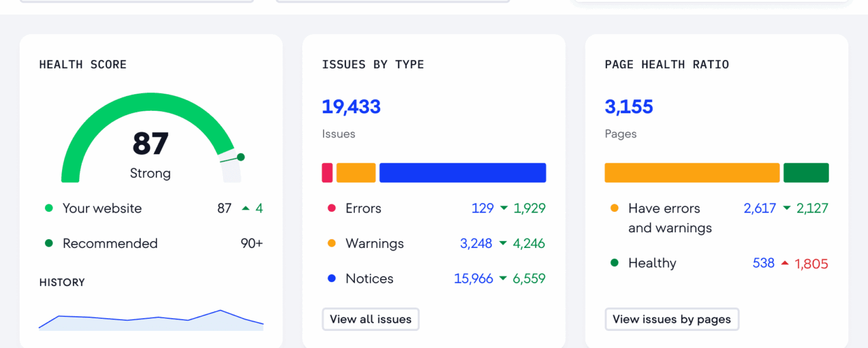This screenshot has height=348, width=868.
Task: Click the View all issues button
Action: pos(371,320)
